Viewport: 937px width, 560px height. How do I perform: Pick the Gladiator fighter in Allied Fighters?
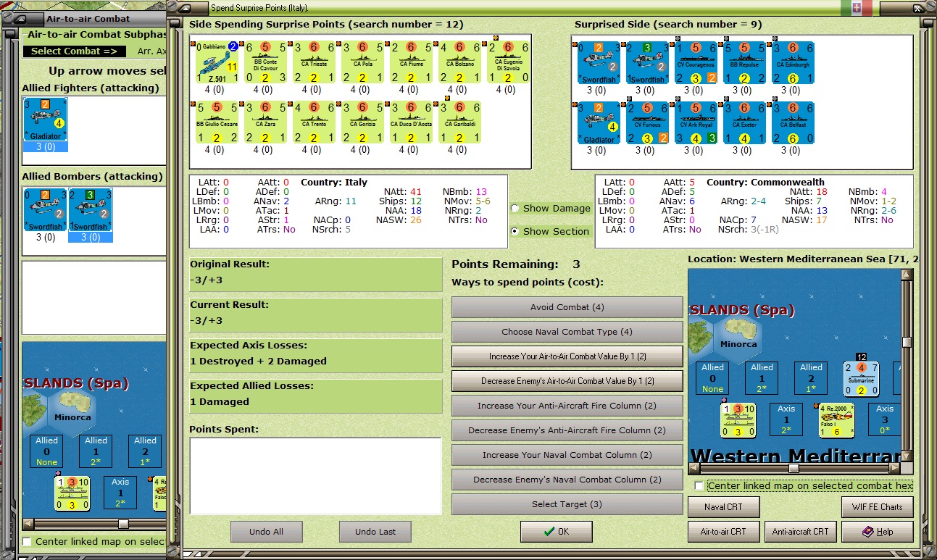point(46,120)
